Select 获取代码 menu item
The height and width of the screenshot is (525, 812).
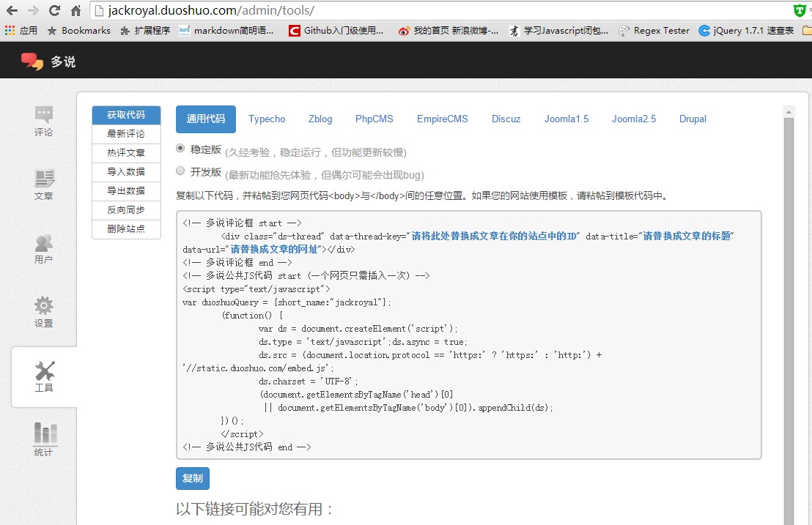click(x=126, y=115)
